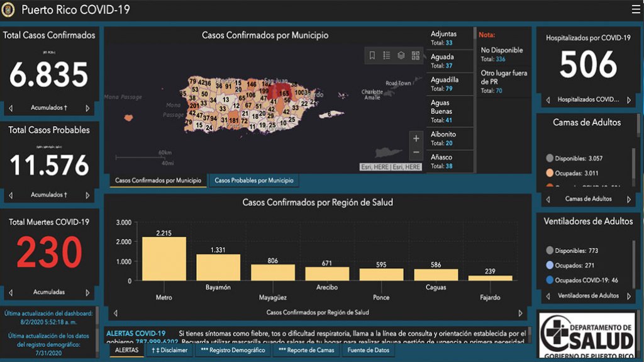
Task: Open the basemap gallery grid icon
Action: 416,55
